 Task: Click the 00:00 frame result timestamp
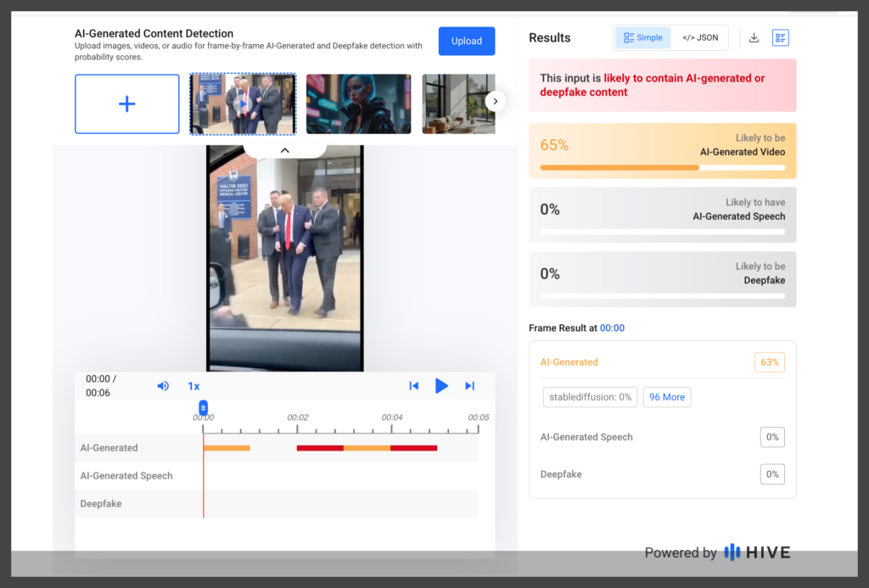click(x=612, y=328)
